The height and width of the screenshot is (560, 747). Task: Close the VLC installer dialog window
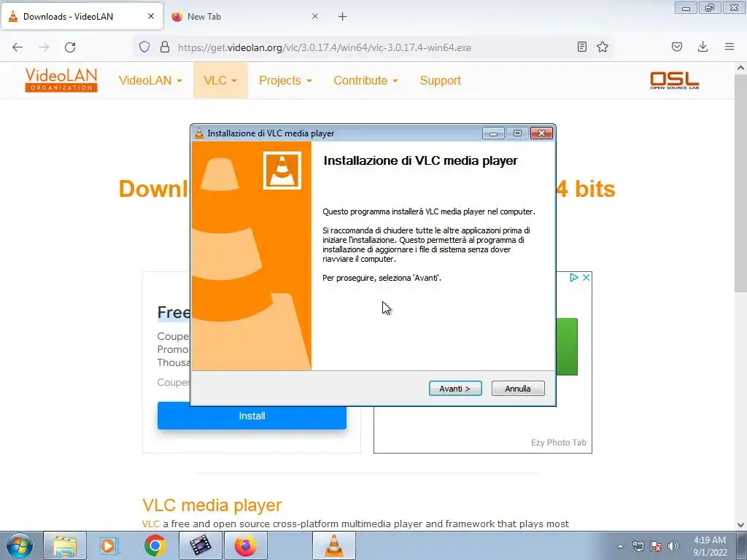coord(542,133)
